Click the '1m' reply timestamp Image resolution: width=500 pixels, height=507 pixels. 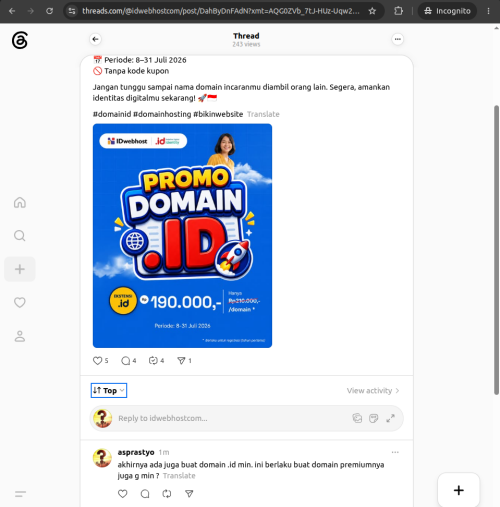click(164, 452)
